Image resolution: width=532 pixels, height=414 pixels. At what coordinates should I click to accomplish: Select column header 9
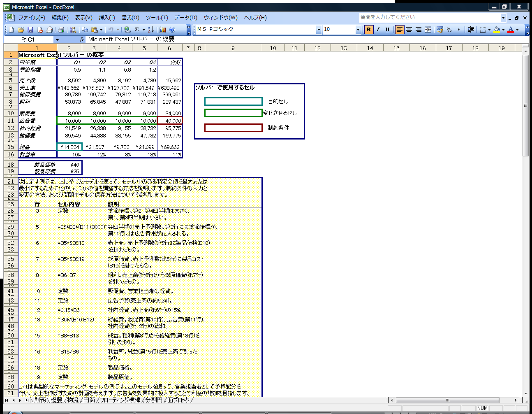pyautogui.click(x=233, y=48)
